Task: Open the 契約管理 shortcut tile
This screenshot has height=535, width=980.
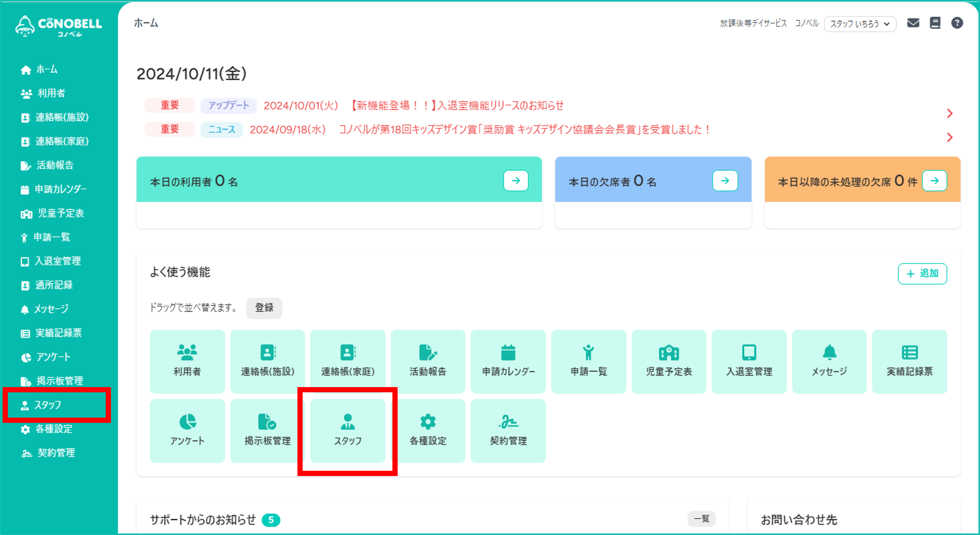Action: (508, 431)
